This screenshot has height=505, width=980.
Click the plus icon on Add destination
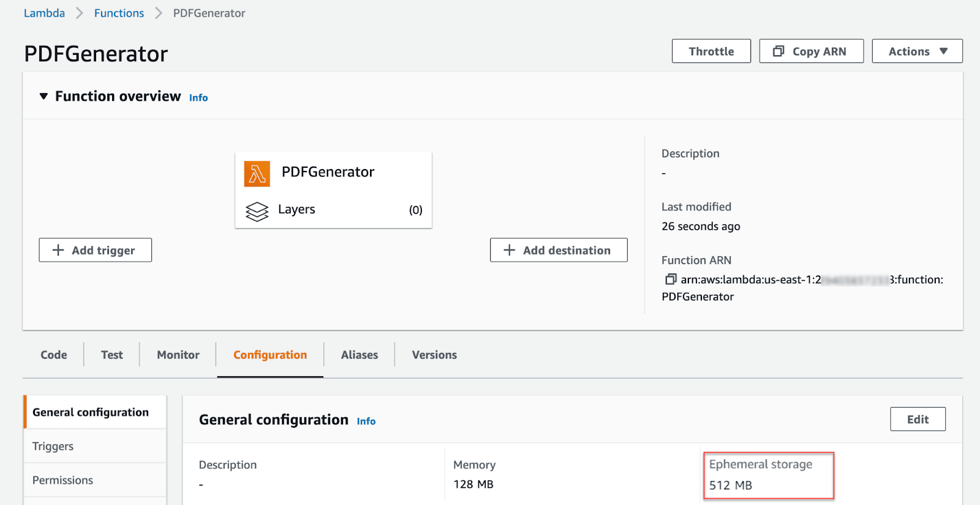509,250
